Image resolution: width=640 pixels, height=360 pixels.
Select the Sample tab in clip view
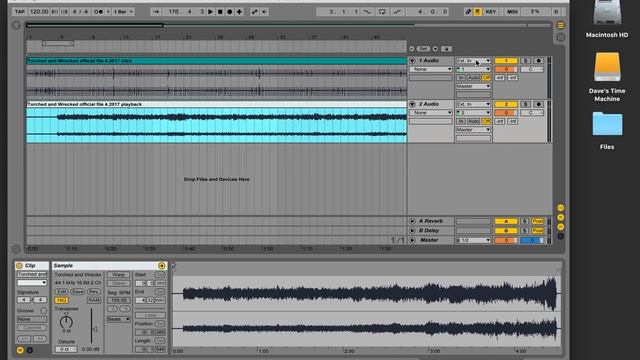pos(109,266)
